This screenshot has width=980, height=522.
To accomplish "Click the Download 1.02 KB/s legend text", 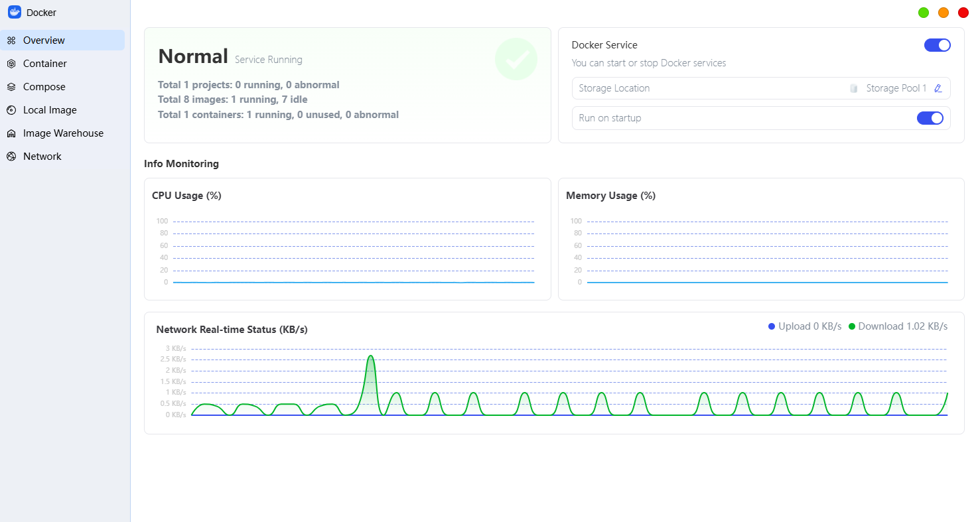I will pyautogui.click(x=903, y=326).
